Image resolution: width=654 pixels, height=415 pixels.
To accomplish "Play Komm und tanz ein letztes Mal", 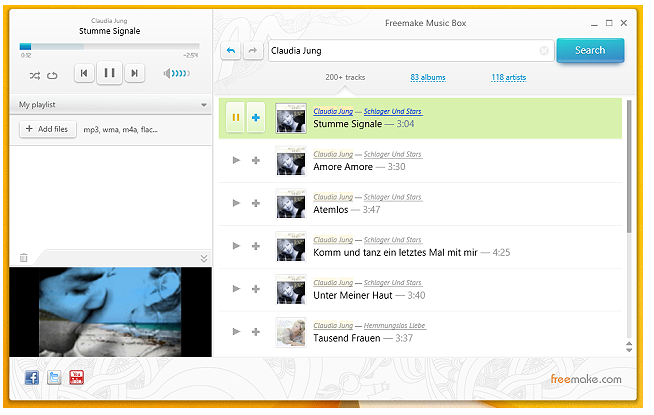I will pyautogui.click(x=236, y=246).
